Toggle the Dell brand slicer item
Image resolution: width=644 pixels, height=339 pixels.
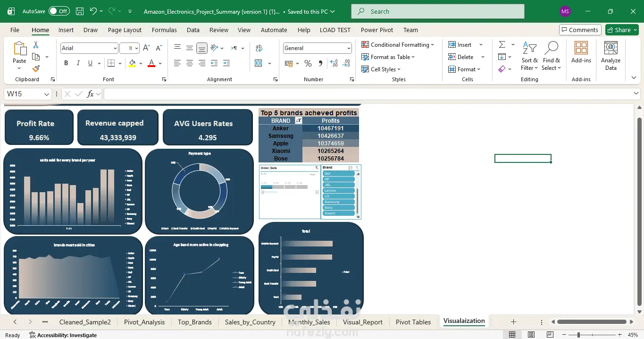(339, 174)
